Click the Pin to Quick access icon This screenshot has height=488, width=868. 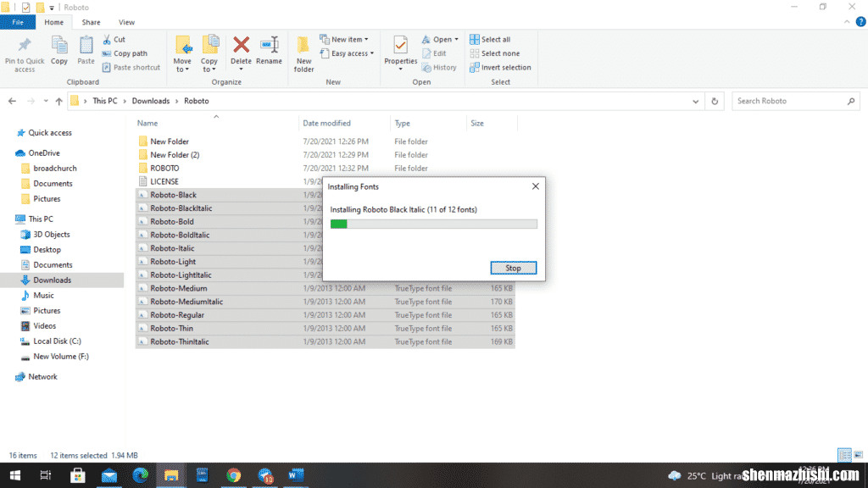click(25, 45)
